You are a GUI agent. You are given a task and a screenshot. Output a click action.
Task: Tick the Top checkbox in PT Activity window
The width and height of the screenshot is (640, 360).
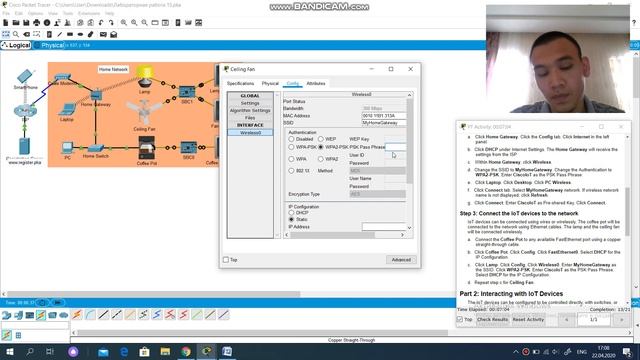point(460,320)
